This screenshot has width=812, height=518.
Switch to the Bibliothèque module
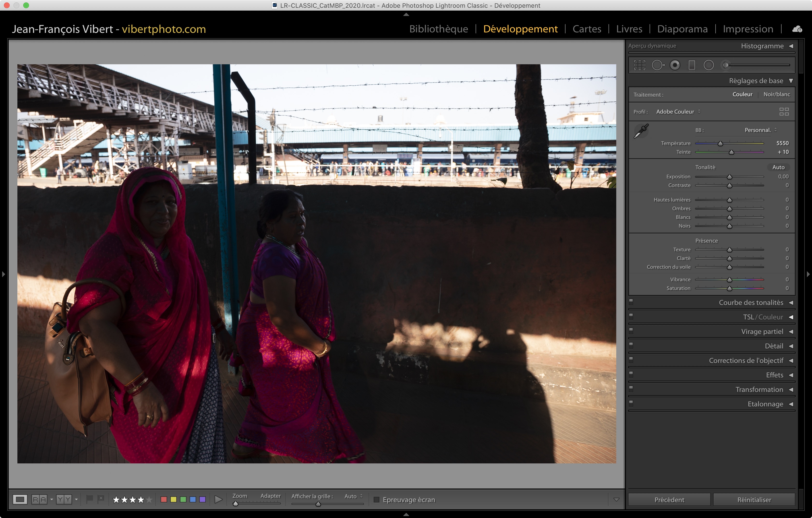pyautogui.click(x=438, y=29)
